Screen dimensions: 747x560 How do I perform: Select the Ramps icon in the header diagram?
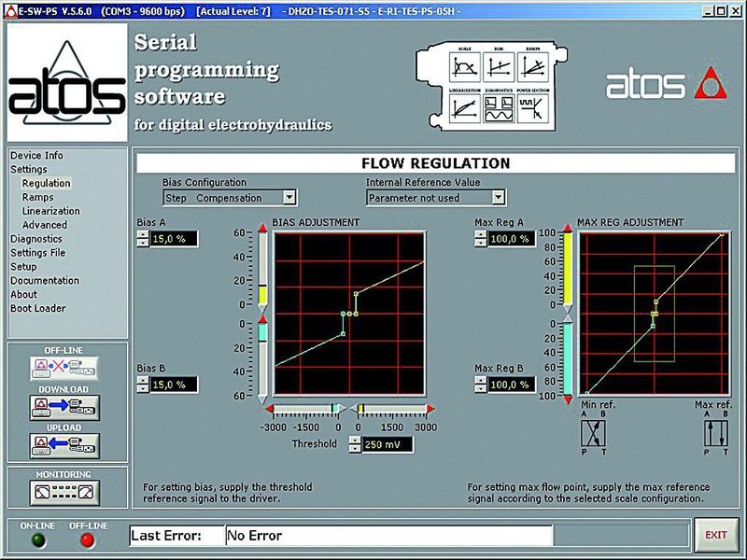pos(532,66)
